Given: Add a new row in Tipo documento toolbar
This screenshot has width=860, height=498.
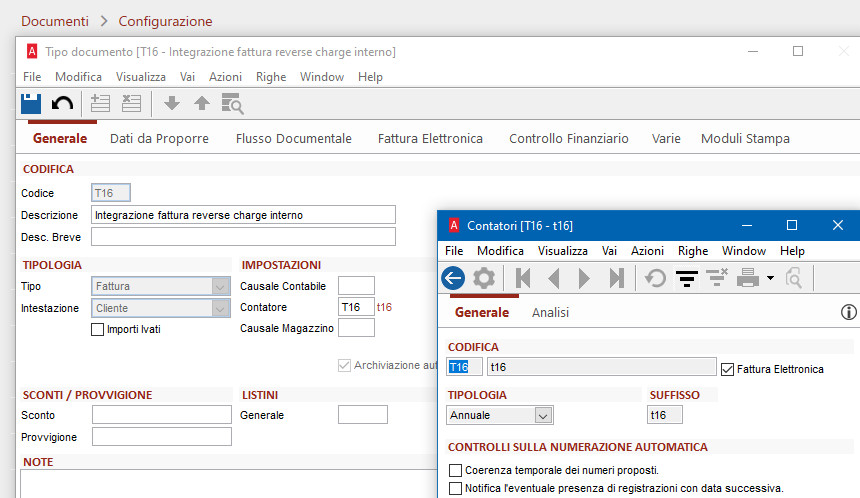Looking at the screenshot, I should [100, 103].
